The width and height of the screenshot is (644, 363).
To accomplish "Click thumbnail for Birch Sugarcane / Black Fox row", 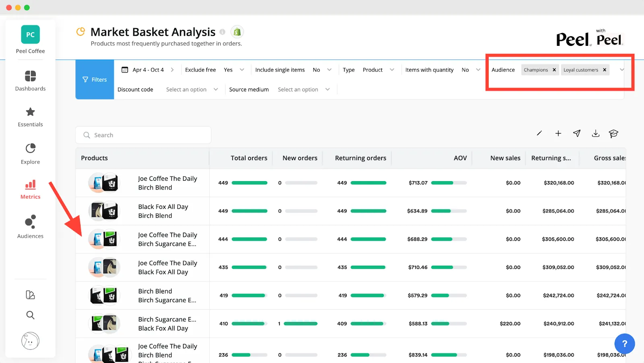I will (x=104, y=324).
